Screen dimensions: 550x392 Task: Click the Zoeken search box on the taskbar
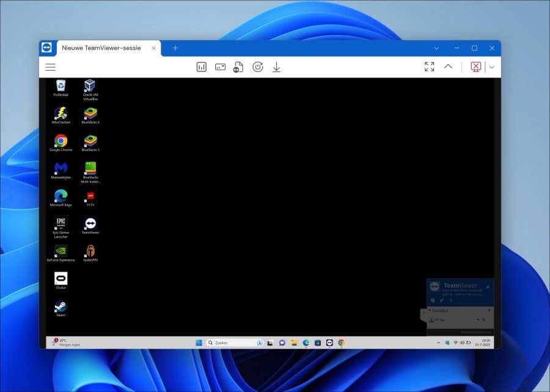tap(234, 343)
